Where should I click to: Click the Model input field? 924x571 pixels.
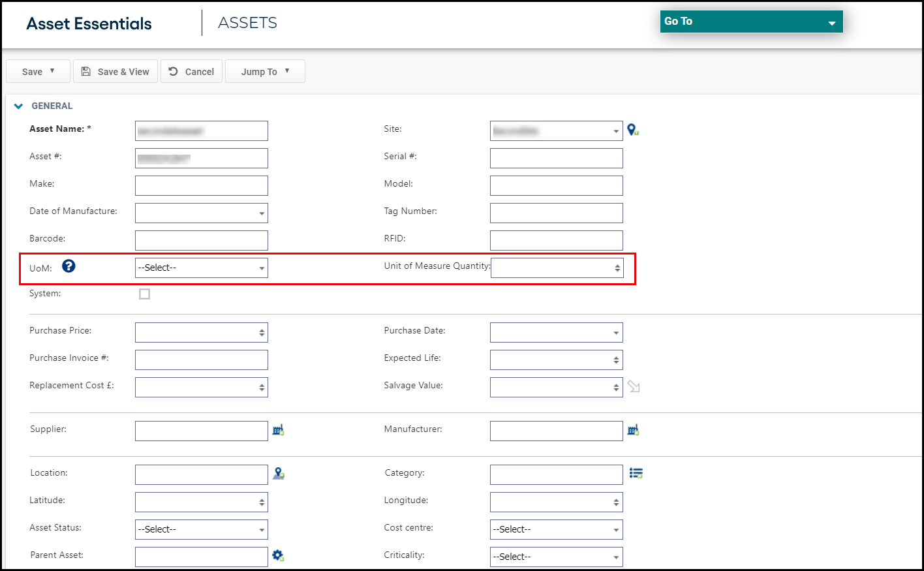(x=557, y=185)
